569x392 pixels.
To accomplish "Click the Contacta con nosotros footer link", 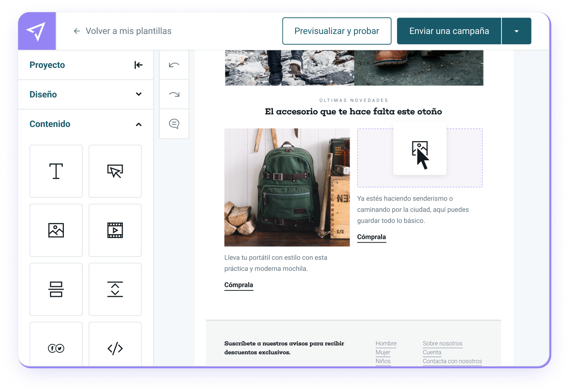I will [x=452, y=361].
